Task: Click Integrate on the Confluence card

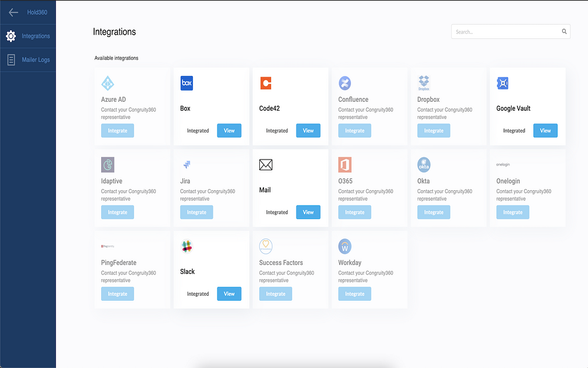Action: [x=355, y=131]
